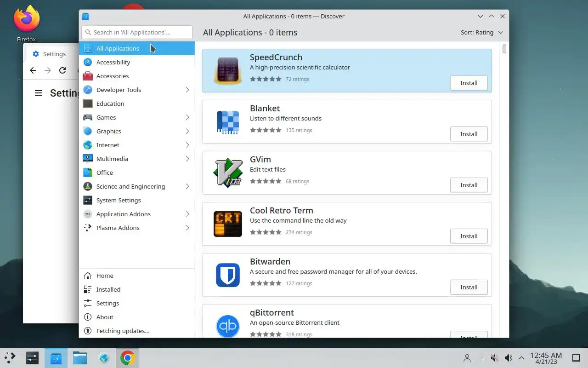
Task: Open the Accessibility category
Action: [137, 62]
